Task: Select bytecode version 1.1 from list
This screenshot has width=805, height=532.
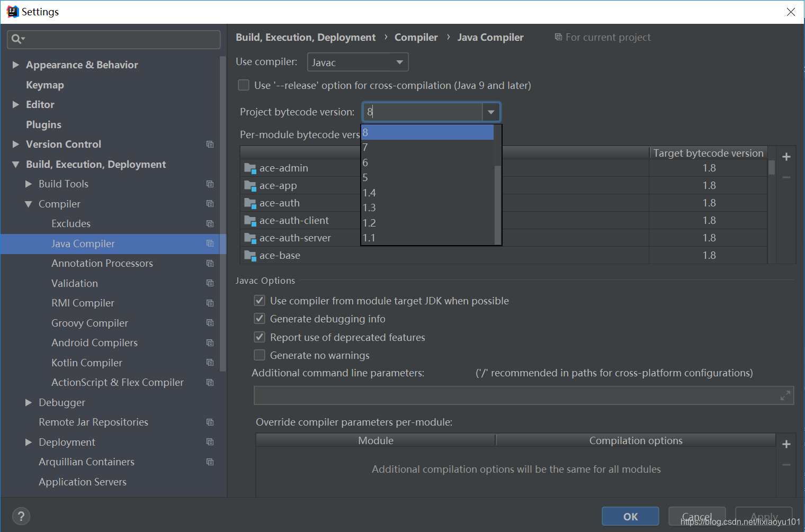Action: 427,238
